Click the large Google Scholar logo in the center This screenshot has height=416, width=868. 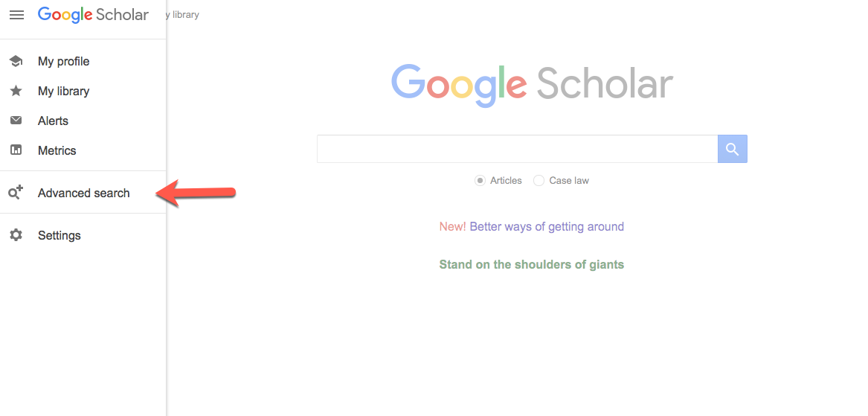[532, 86]
